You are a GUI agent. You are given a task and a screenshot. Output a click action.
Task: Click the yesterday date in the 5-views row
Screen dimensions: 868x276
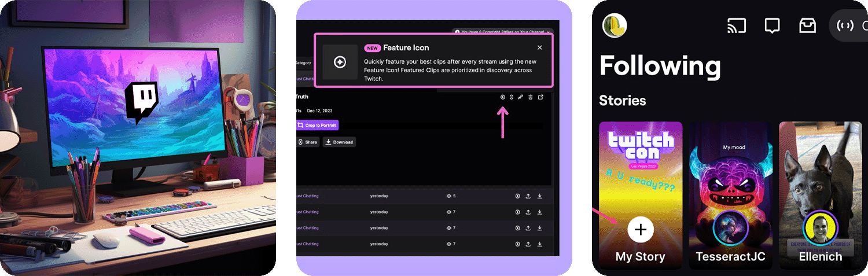point(379,196)
